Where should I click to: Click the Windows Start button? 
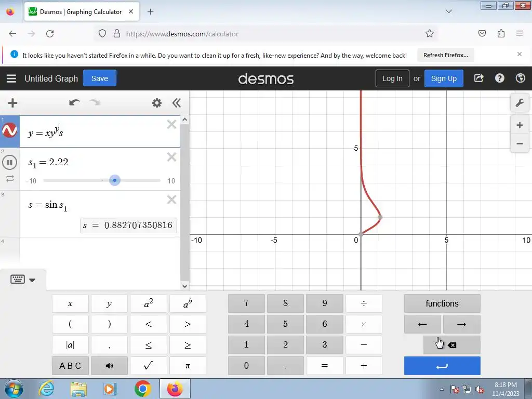coord(14,389)
